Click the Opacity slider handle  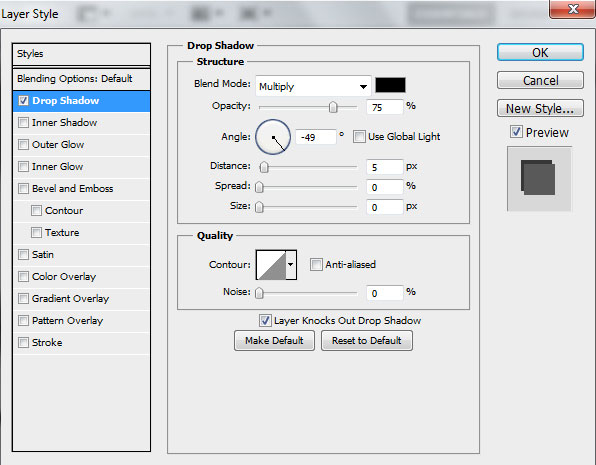[333, 107]
